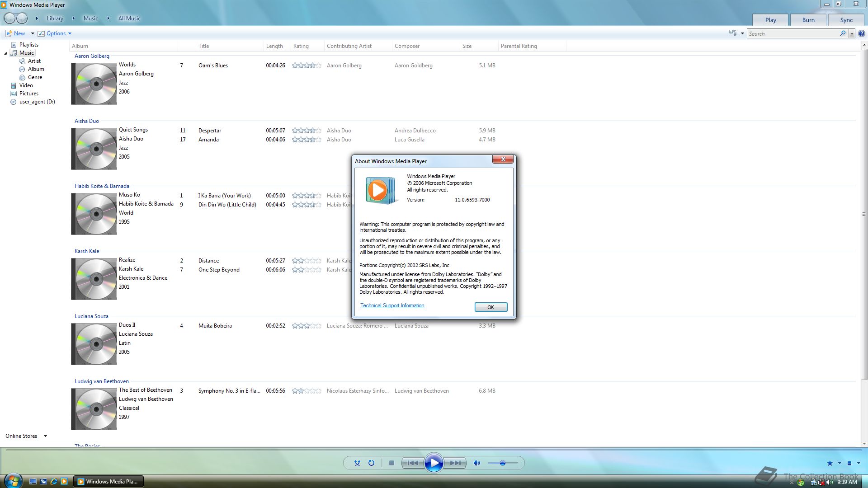Click the system tray volume icon
868x488 pixels.
pyautogui.click(x=830, y=482)
